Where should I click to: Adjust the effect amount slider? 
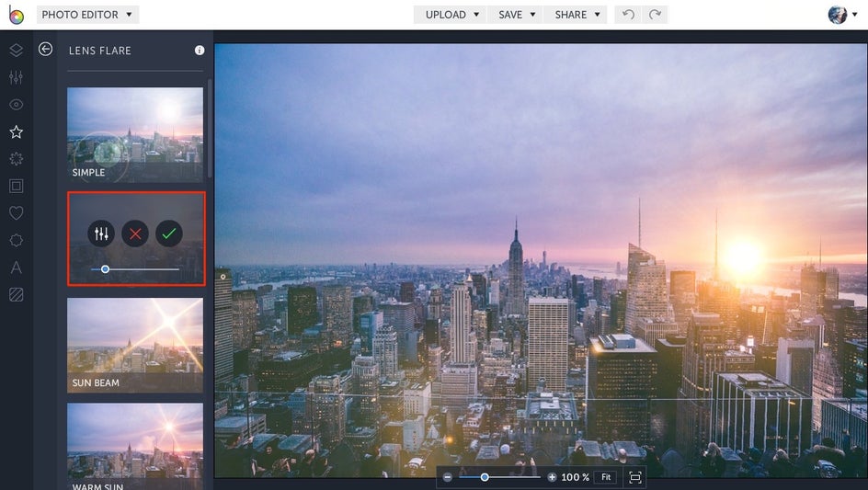click(x=135, y=269)
